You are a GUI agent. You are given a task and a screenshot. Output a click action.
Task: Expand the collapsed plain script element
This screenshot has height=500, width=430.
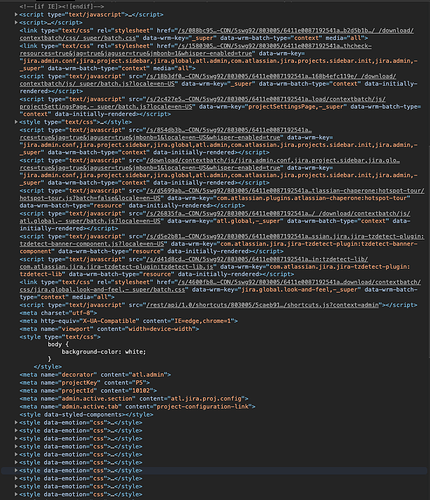coord(16,22)
